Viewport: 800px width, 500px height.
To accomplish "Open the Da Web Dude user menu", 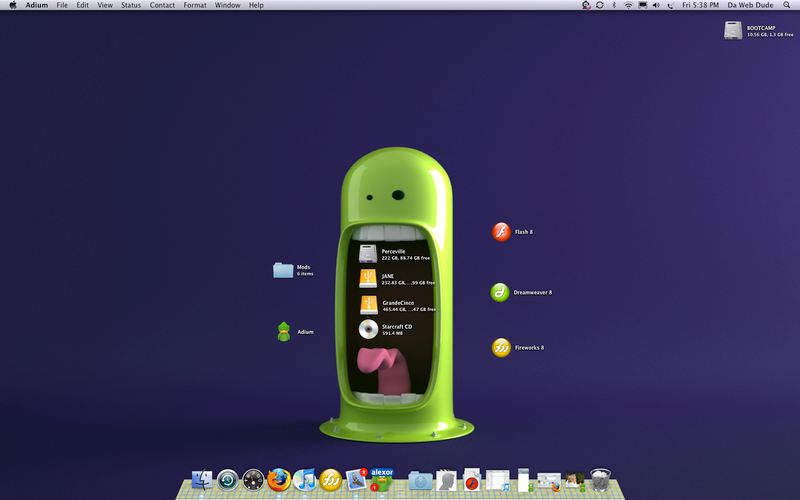I will [x=750, y=5].
